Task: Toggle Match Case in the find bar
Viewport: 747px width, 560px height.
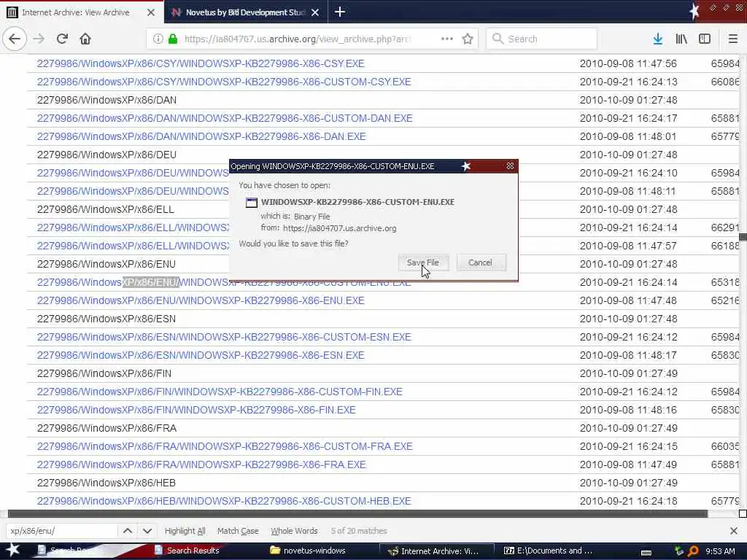Action: 238,531
